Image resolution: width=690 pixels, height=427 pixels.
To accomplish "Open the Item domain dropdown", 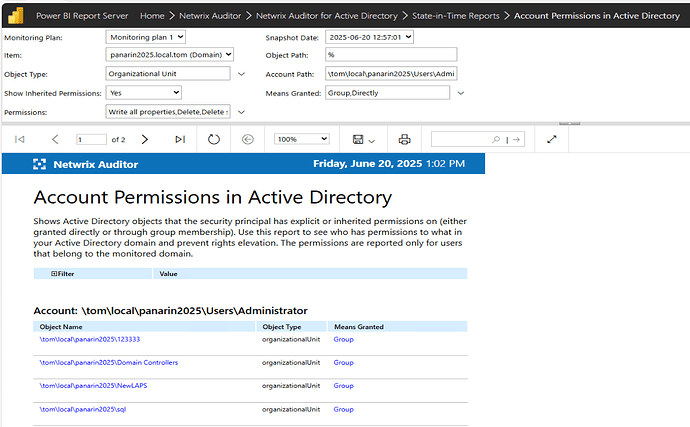I will pos(169,55).
